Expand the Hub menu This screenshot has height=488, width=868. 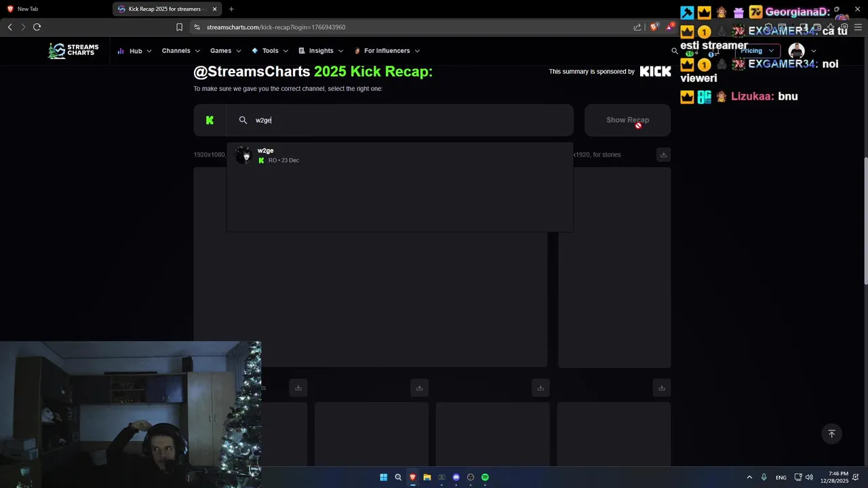(134, 51)
